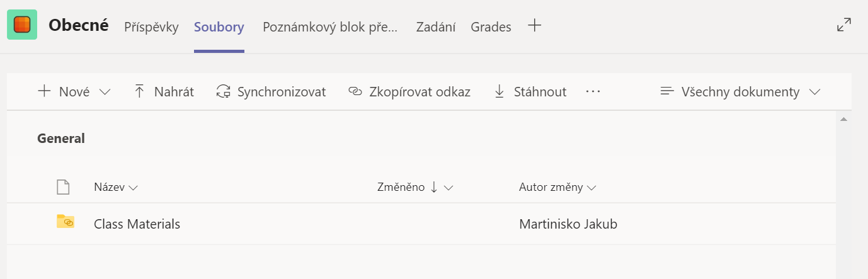
Task: Add a new tab with plus icon
Action: [x=534, y=26]
